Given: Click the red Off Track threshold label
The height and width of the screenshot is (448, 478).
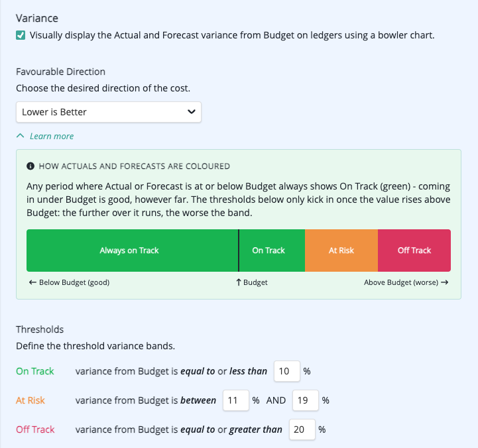Looking at the screenshot, I should tap(35, 429).
